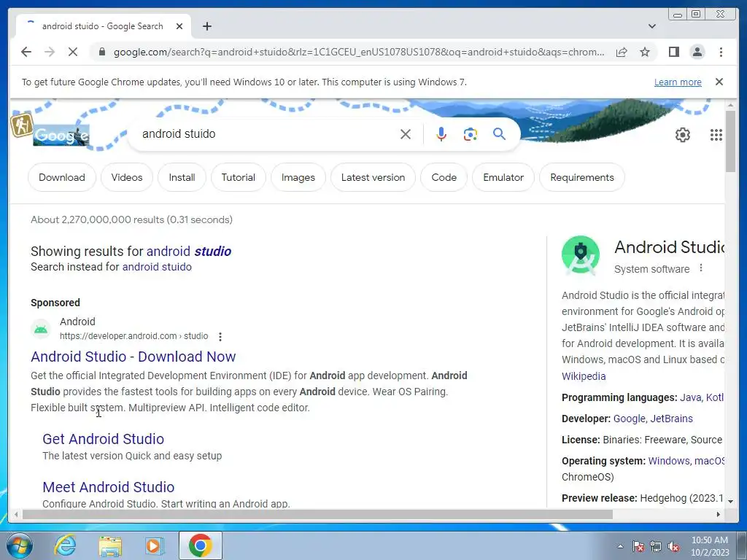Open Google search settings gear
Image resolution: width=747 pixels, height=560 pixels.
(682, 135)
